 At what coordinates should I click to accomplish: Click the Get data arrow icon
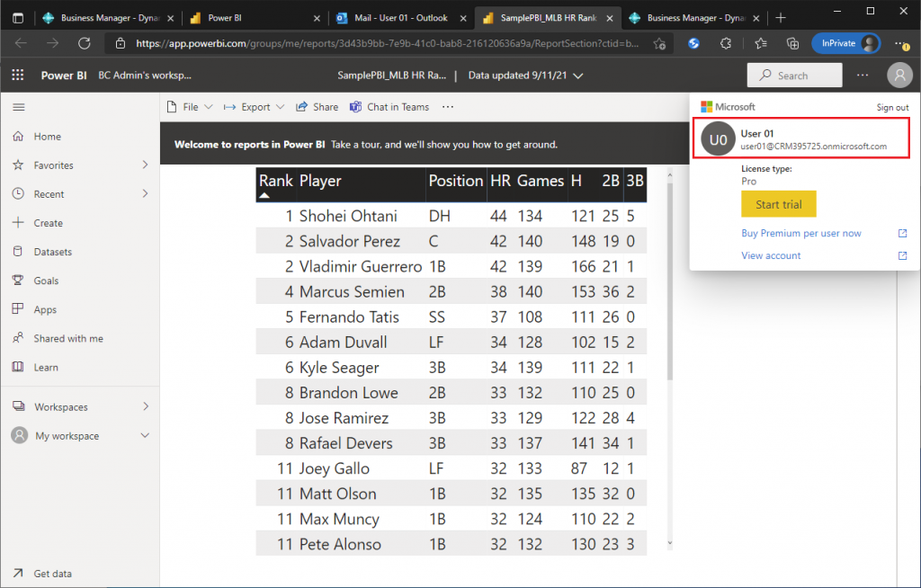[18, 574]
